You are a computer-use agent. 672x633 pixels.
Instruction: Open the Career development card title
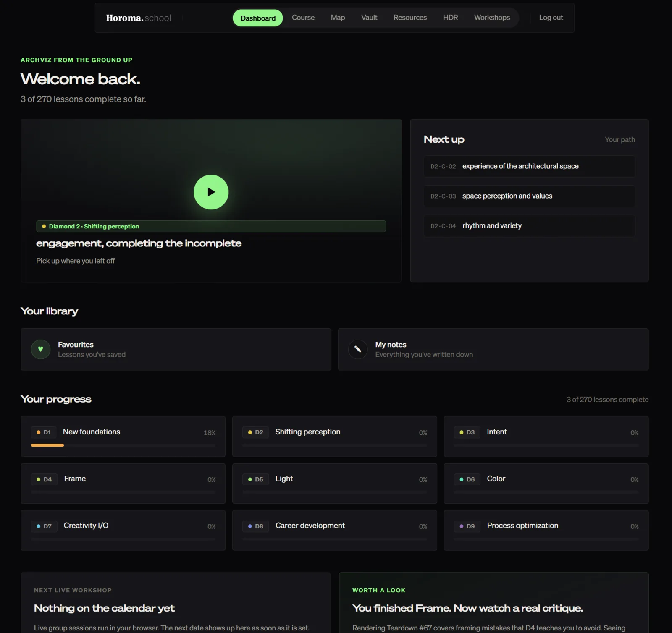310,526
